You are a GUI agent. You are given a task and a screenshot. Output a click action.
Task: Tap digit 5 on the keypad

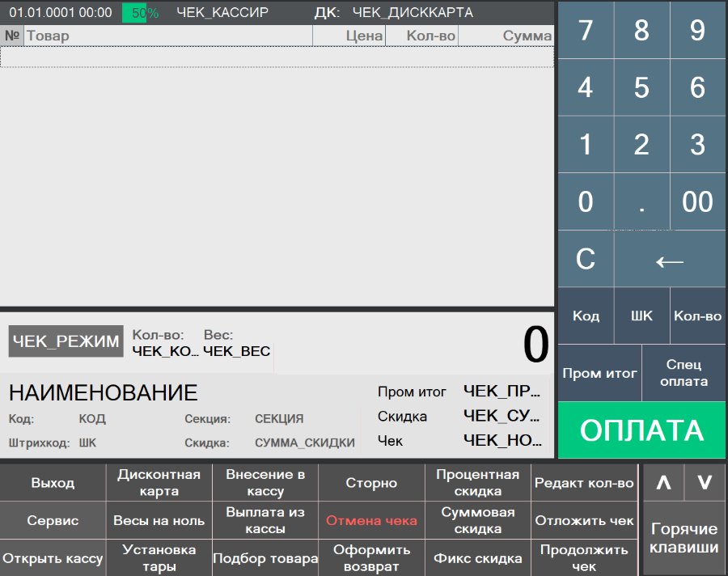(641, 87)
